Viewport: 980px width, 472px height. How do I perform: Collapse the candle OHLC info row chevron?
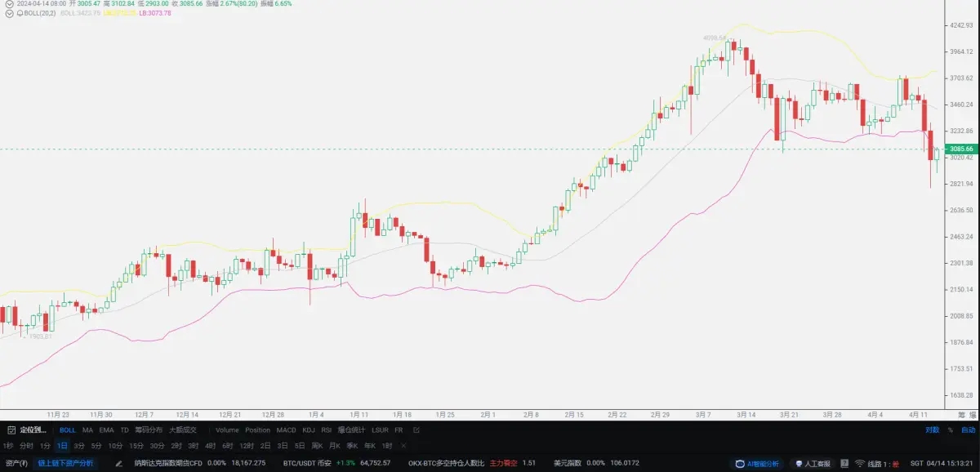pyautogui.click(x=10, y=4)
